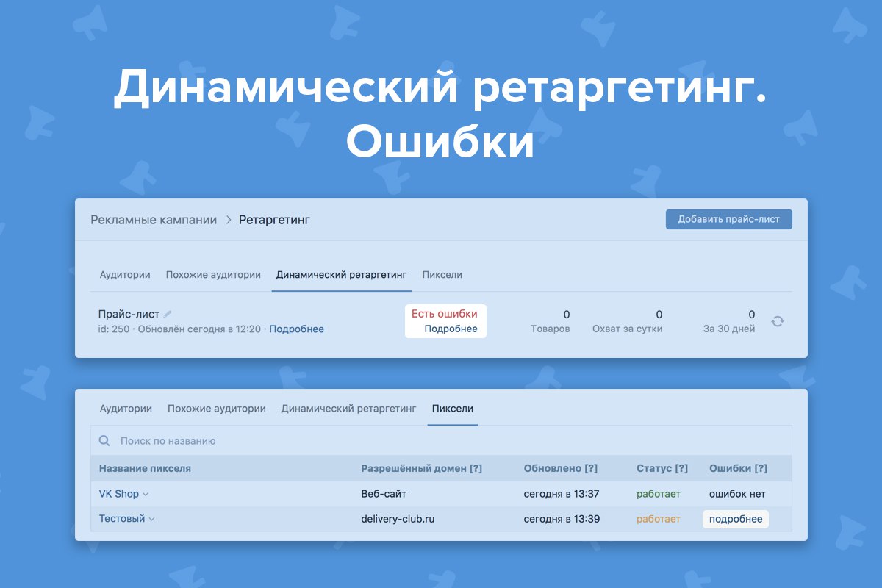The width and height of the screenshot is (882, 588).
Task: Open the Динамический ретаргетинг tab in upper panel
Action: tap(341, 275)
